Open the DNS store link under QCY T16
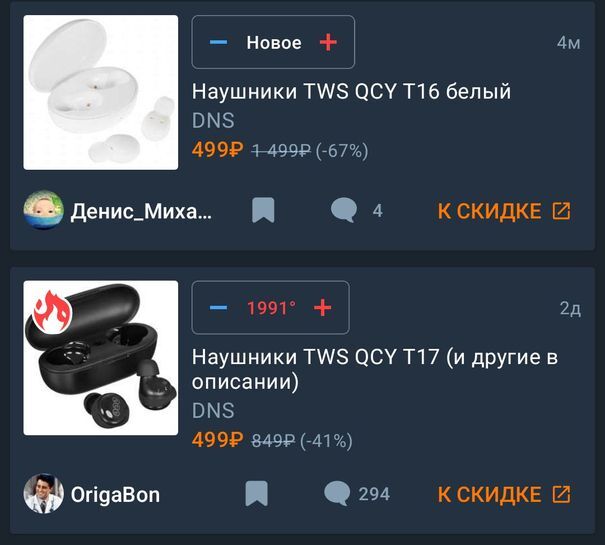The image size is (605, 545). pyautogui.click(x=213, y=120)
